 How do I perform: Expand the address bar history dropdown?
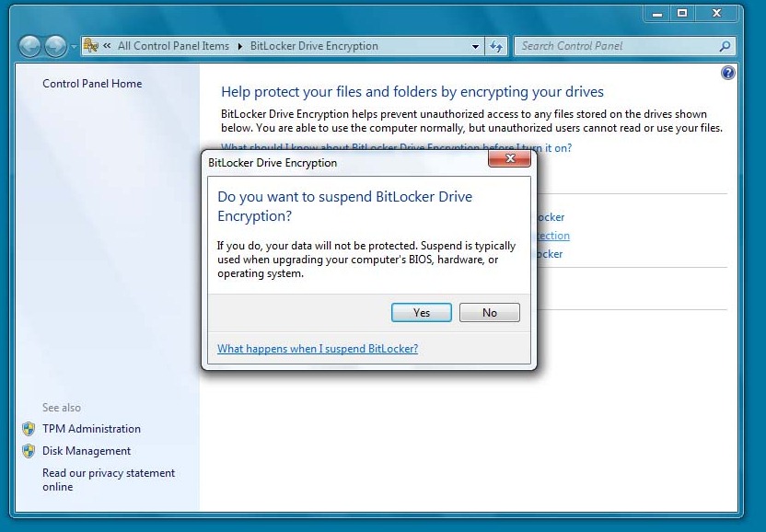(475, 46)
